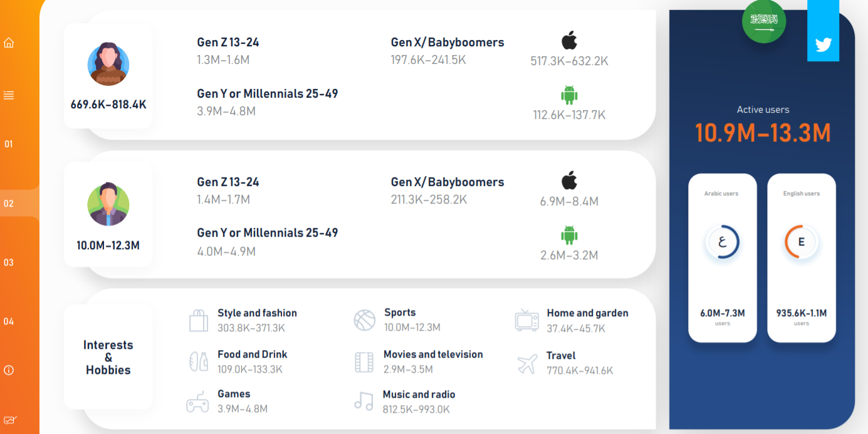Click the Active users figure 10.9M–13.3M

763,133
